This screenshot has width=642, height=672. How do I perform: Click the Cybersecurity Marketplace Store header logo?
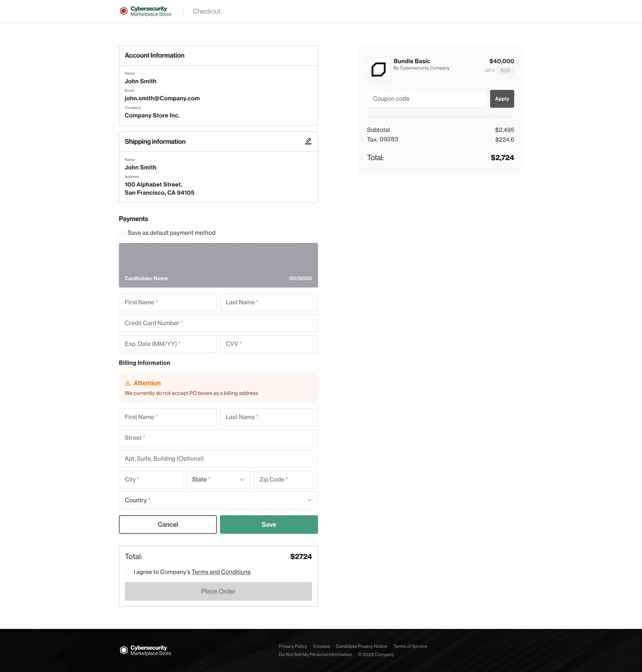coord(145,11)
